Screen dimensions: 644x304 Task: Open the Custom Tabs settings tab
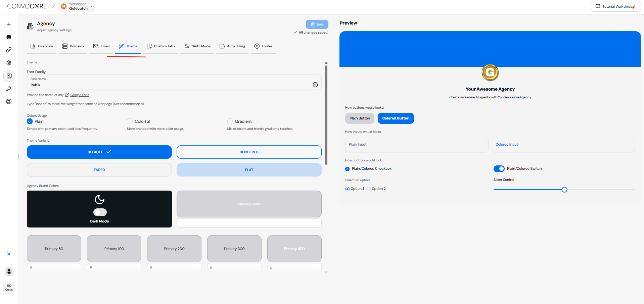click(160, 46)
